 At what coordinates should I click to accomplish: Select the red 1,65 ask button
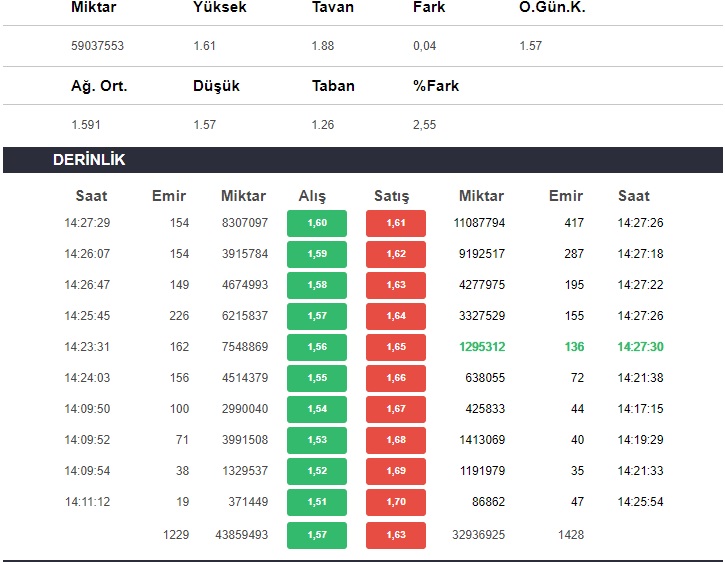coord(396,347)
